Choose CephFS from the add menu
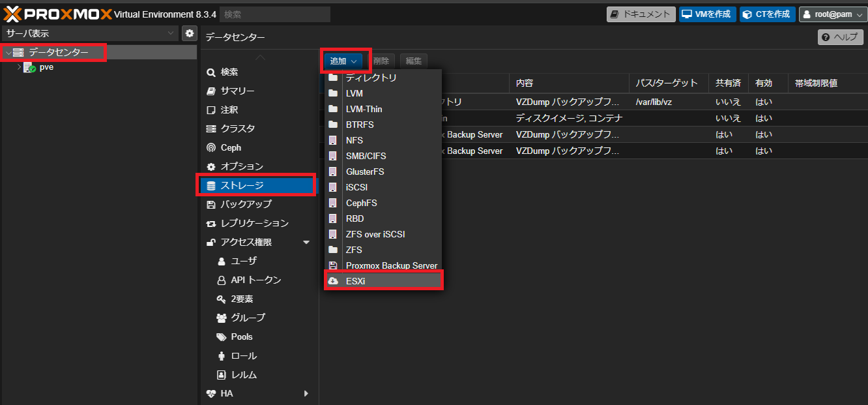This screenshot has width=868, height=405. pos(383,203)
